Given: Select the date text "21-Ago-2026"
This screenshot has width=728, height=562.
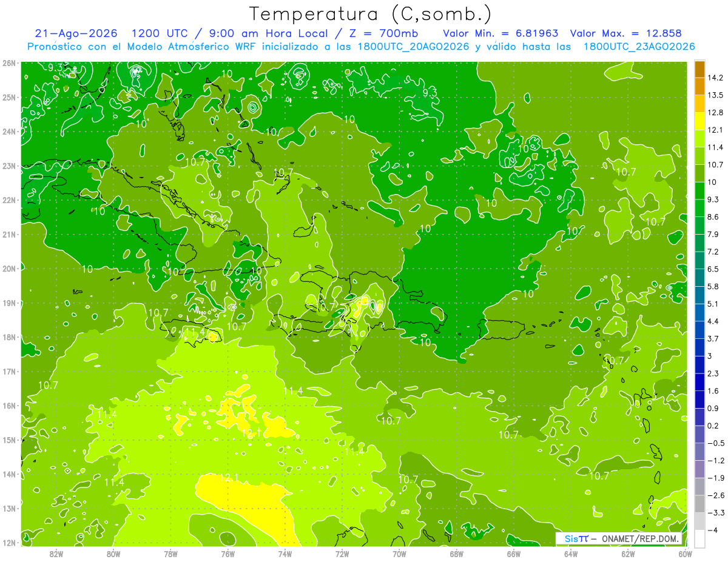Looking at the screenshot, I should click(x=76, y=34).
